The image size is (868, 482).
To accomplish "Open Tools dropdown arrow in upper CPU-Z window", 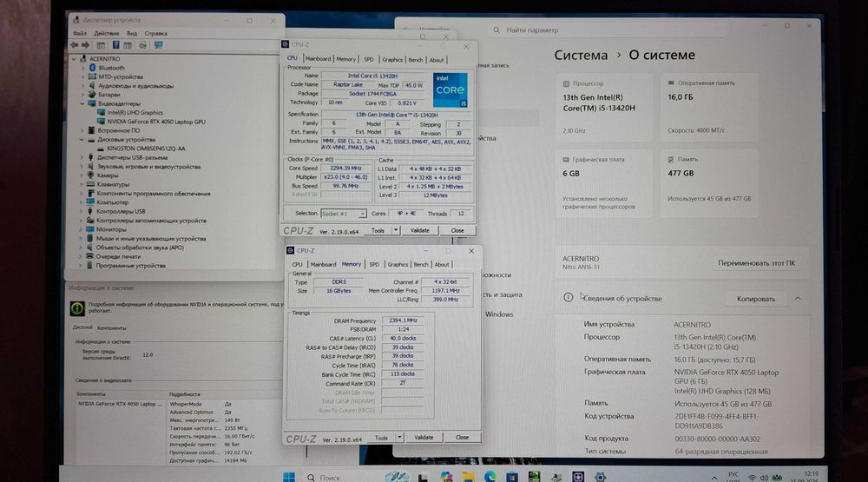I will tap(396, 230).
